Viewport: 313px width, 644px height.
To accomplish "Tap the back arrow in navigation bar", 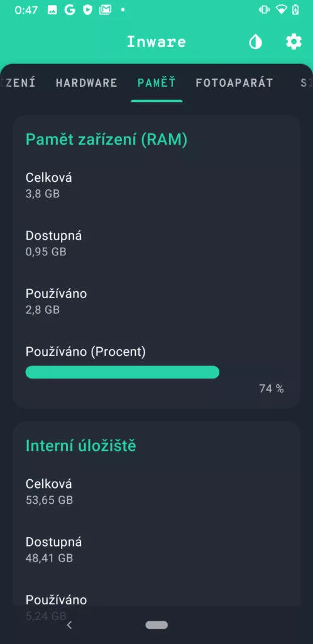I will tap(69, 625).
